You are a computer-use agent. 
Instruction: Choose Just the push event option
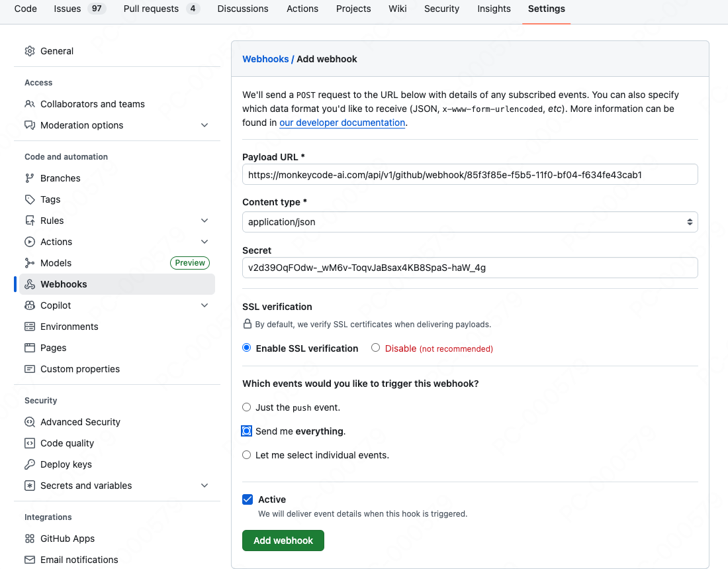pyautogui.click(x=247, y=407)
